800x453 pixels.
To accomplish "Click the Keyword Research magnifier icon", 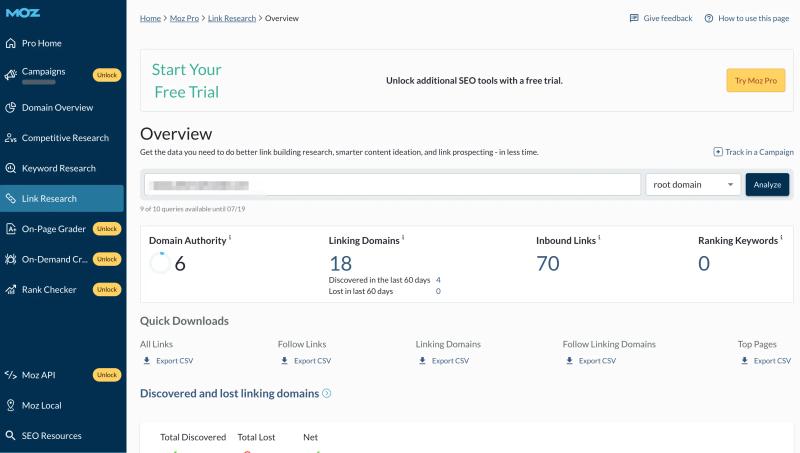I will [11, 168].
